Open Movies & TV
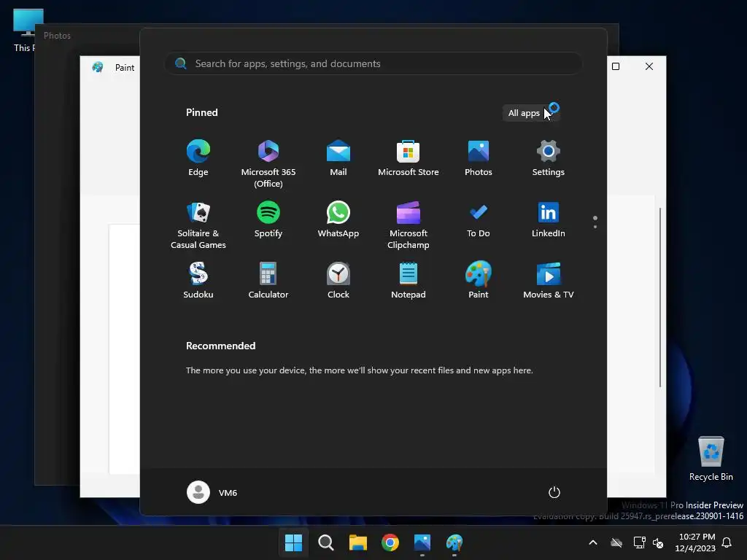Image resolution: width=747 pixels, height=560 pixels. pos(549,281)
